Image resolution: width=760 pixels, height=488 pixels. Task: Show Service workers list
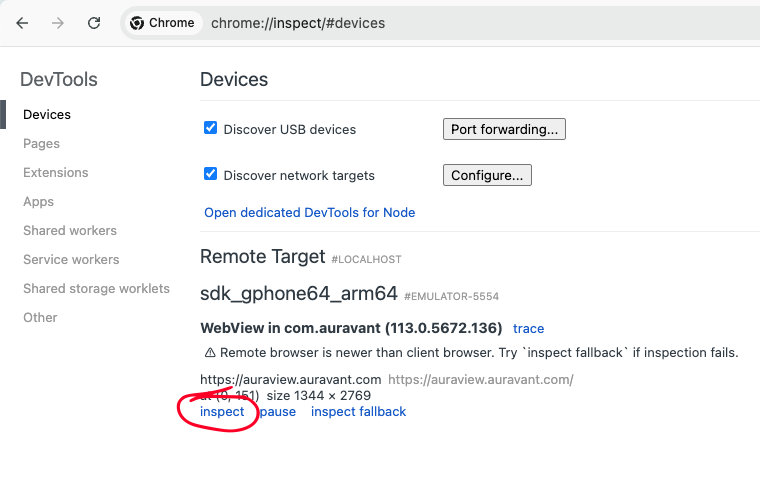[71, 260]
